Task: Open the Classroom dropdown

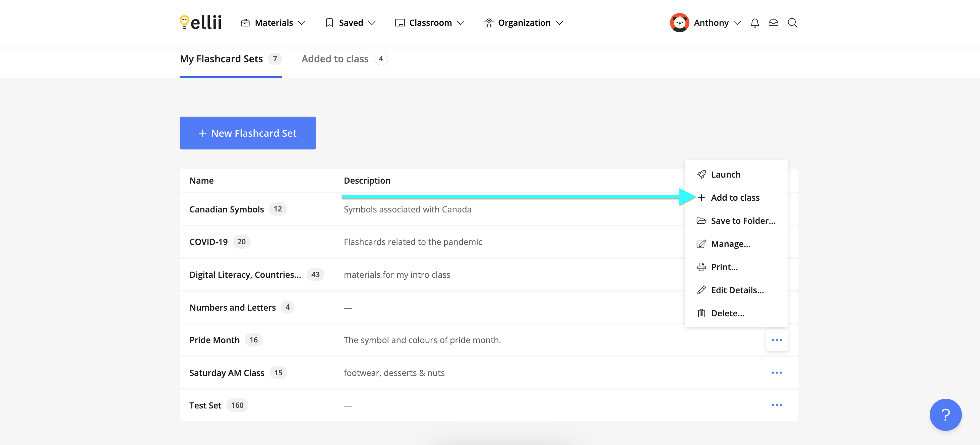Action: [x=430, y=23]
